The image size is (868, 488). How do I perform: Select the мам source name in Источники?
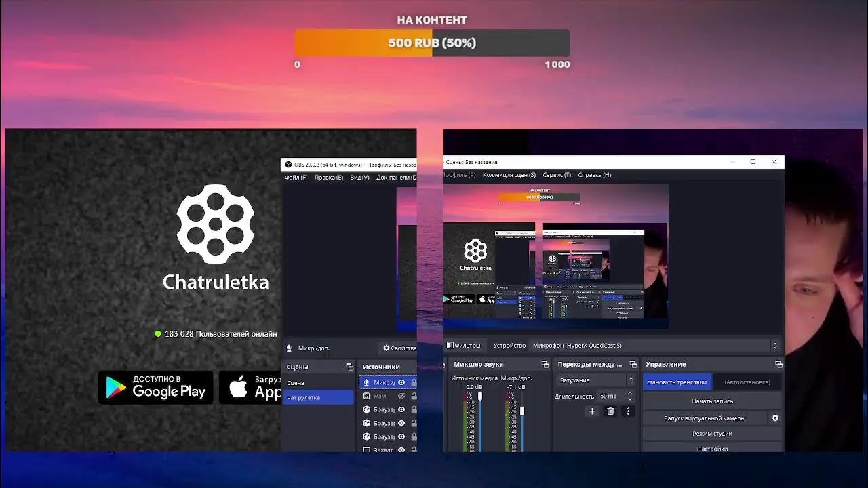coord(380,396)
